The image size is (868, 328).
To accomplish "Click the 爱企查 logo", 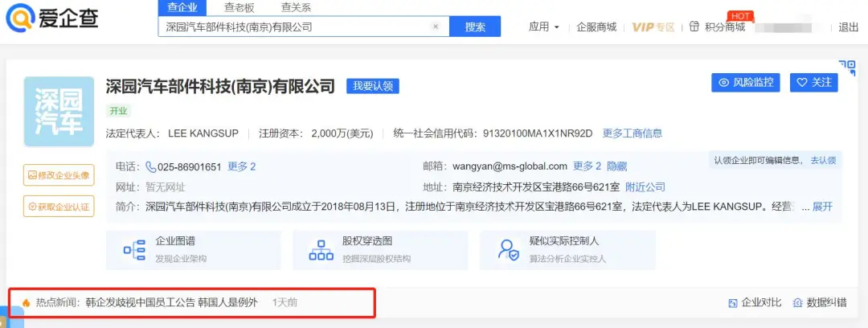I will pos(52,18).
